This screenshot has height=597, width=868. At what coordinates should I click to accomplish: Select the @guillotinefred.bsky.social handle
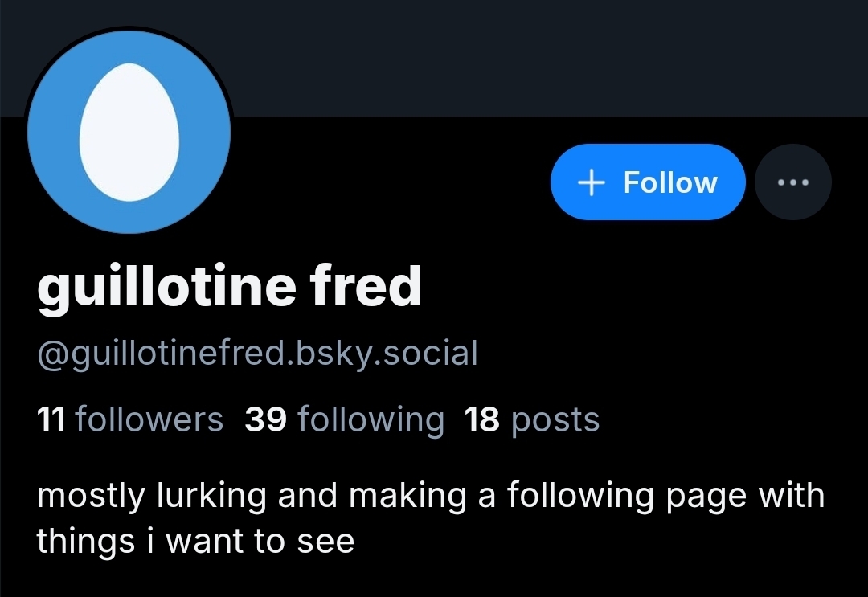coord(257,352)
